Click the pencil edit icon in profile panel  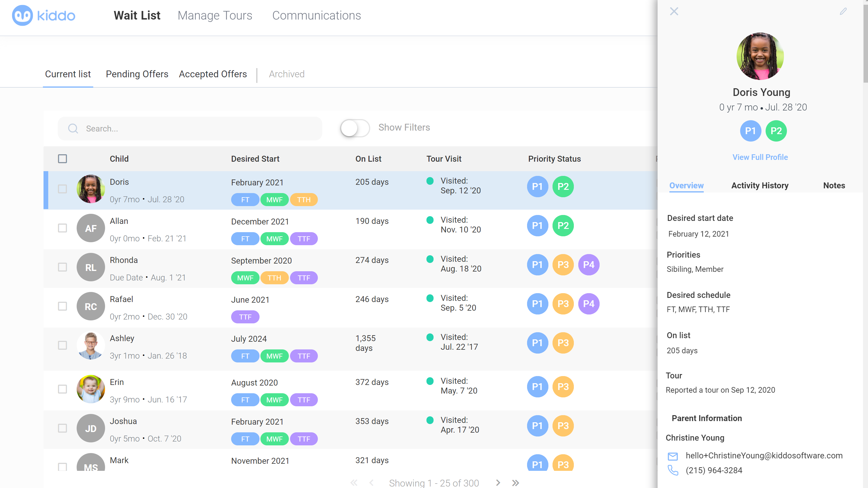click(843, 12)
